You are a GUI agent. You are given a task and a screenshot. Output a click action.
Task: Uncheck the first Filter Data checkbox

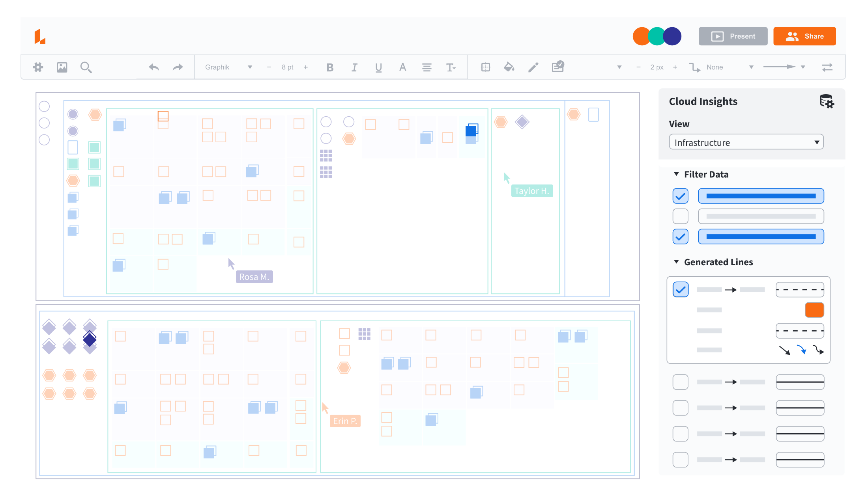[x=680, y=196]
